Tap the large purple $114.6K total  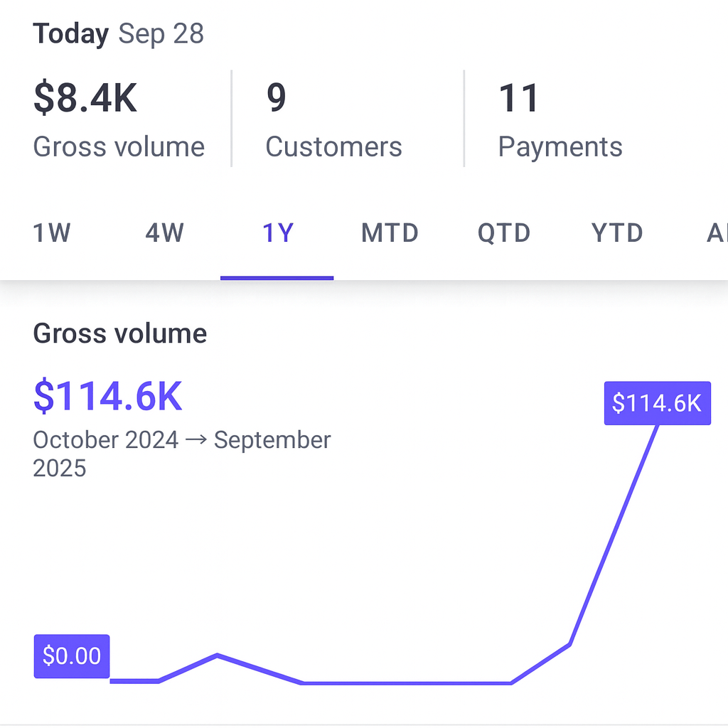108,397
